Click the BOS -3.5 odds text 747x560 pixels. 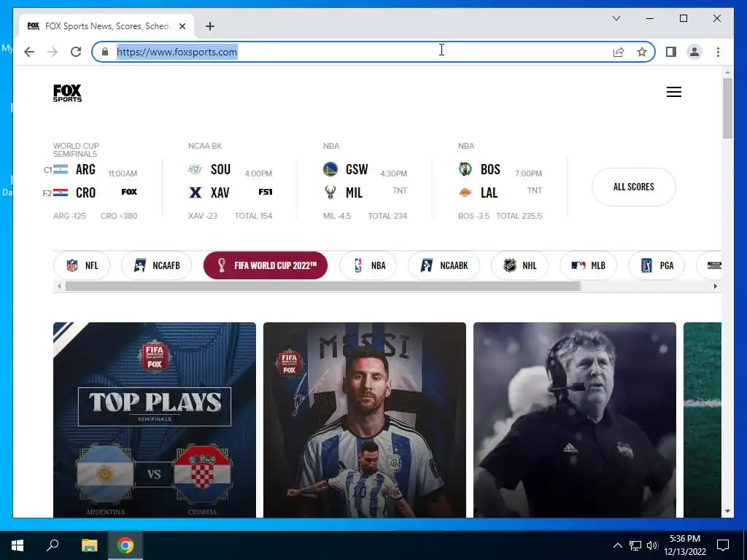473,216
